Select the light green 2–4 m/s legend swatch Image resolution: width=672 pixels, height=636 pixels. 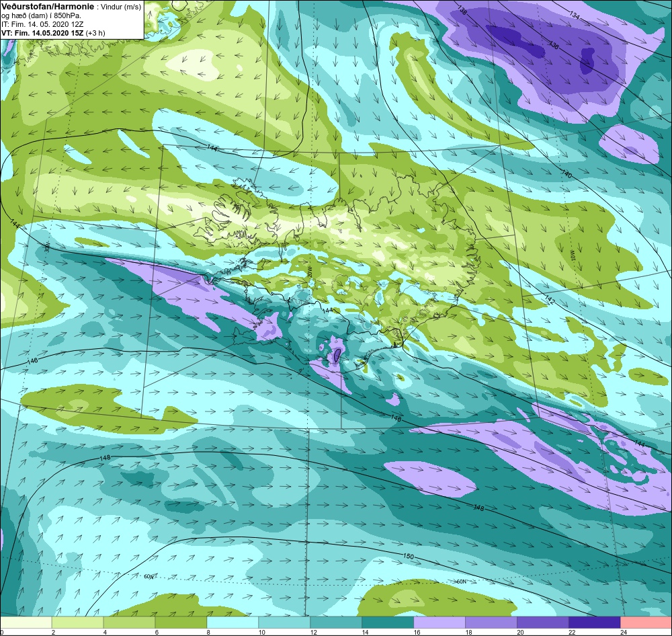[x=77, y=623]
